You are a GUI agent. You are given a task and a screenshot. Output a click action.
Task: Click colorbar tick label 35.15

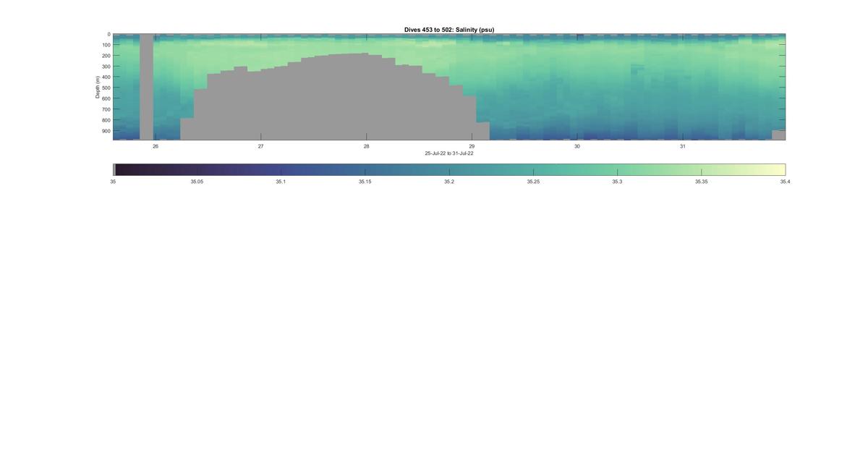pyautogui.click(x=365, y=182)
